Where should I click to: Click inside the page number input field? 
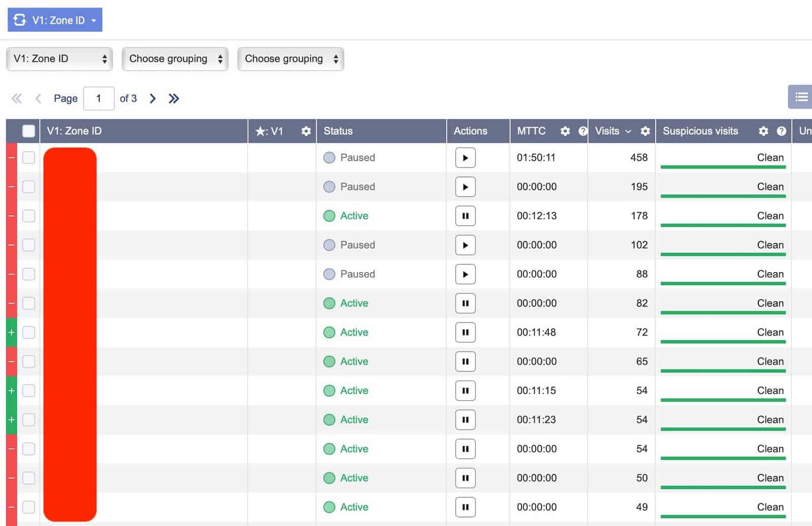tap(98, 98)
